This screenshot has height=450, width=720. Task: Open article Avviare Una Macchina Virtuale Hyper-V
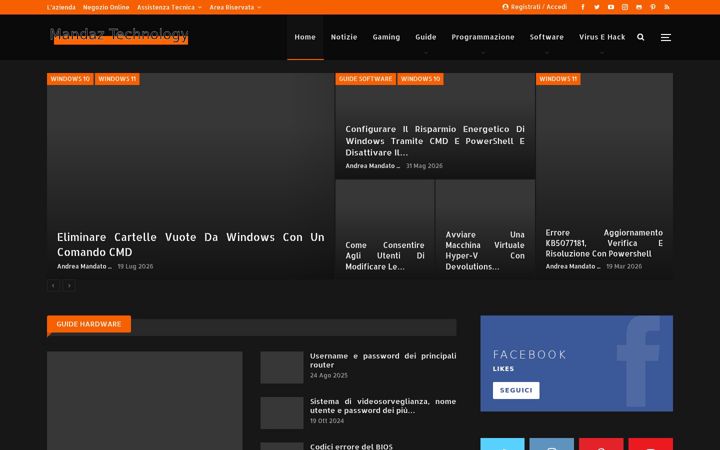click(x=485, y=250)
